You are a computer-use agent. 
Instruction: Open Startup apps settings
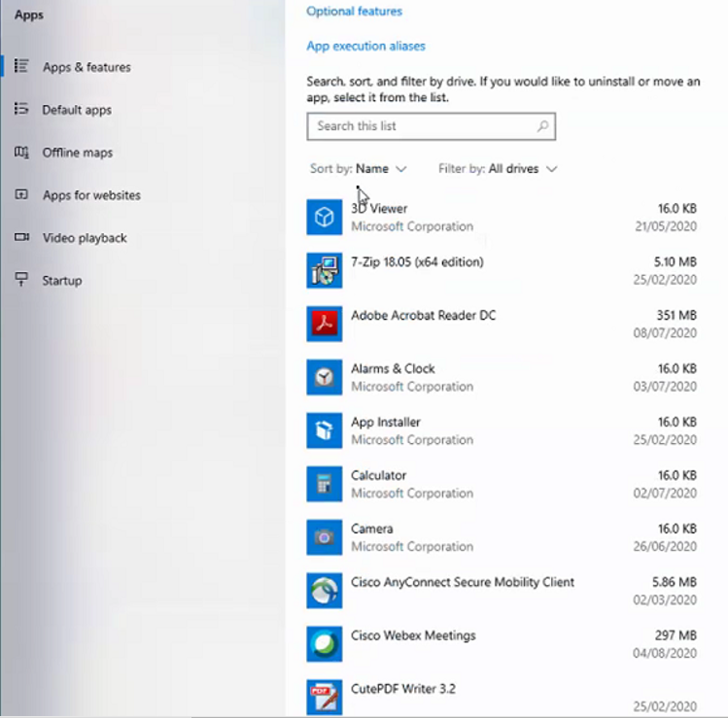click(x=62, y=281)
